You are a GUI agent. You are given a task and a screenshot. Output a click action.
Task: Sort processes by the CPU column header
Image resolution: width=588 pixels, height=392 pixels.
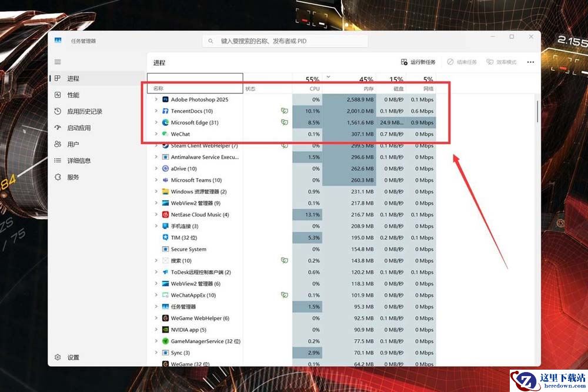(x=307, y=84)
